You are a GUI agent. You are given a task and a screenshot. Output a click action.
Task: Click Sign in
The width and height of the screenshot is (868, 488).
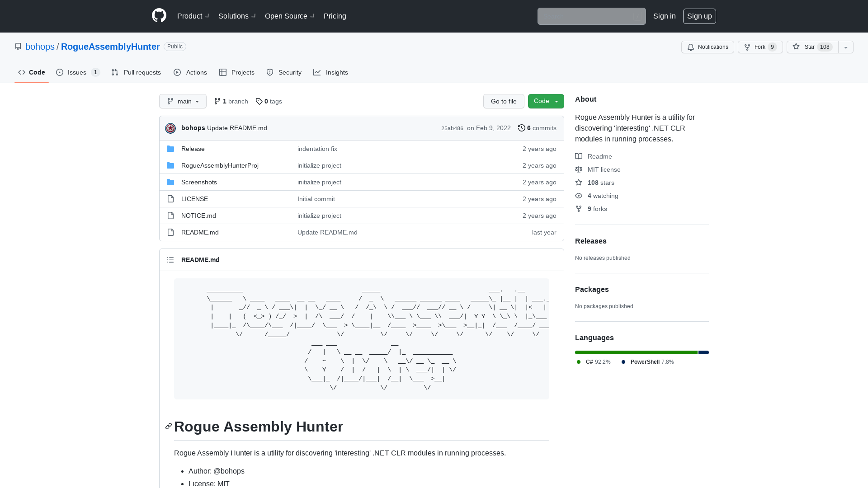point(665,16)
